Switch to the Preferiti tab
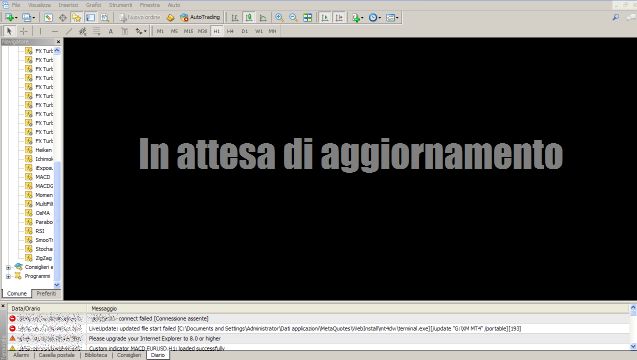 pyautogui.click(x=46, y=293)
